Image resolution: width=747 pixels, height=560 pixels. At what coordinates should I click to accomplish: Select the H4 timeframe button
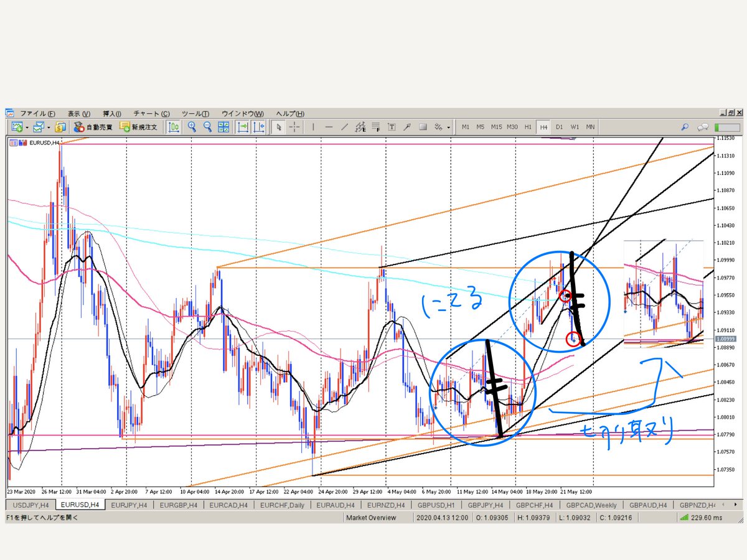543,127
